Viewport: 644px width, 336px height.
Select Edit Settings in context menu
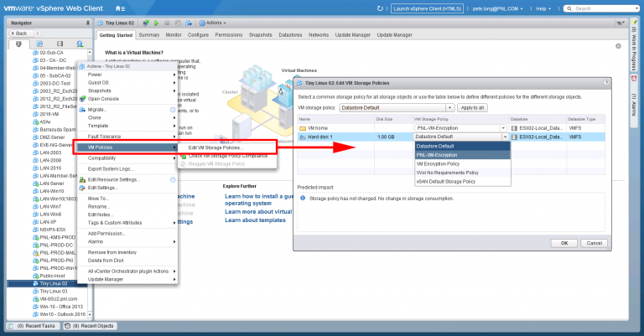pos(127,188)
